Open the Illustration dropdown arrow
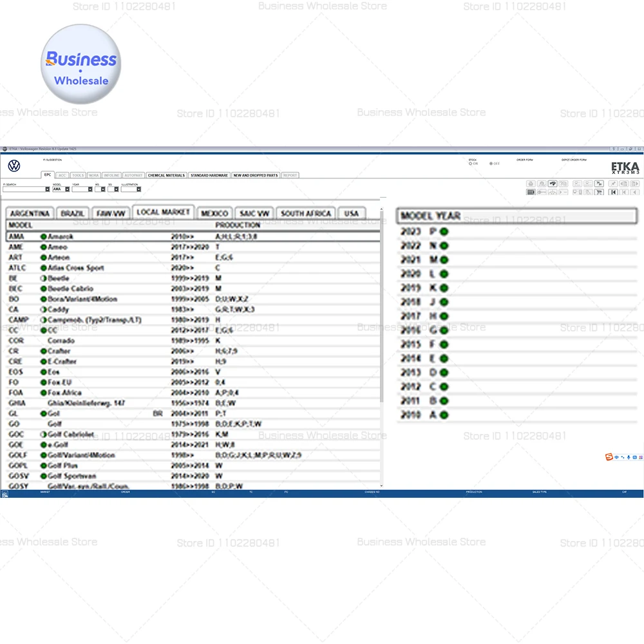Screen dimensions: 644x644 [x=139, y=189]
